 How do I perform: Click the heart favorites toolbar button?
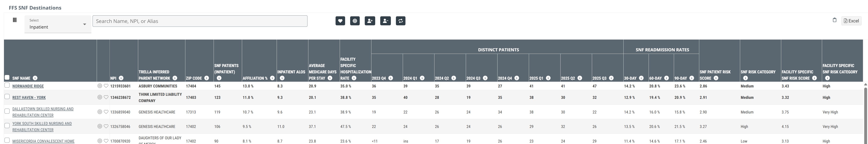point(340,21)
